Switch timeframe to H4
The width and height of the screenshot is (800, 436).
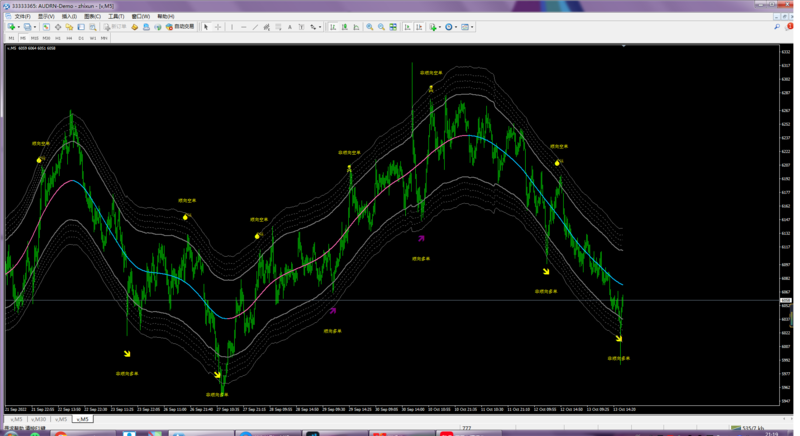tap(69, 38)
